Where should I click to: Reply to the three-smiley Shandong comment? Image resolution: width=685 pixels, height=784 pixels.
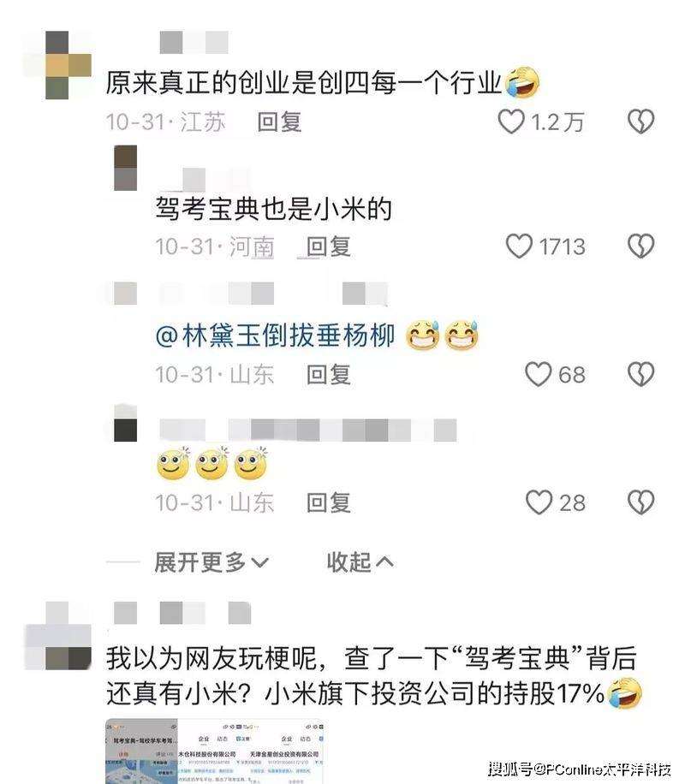pos(328,502)
